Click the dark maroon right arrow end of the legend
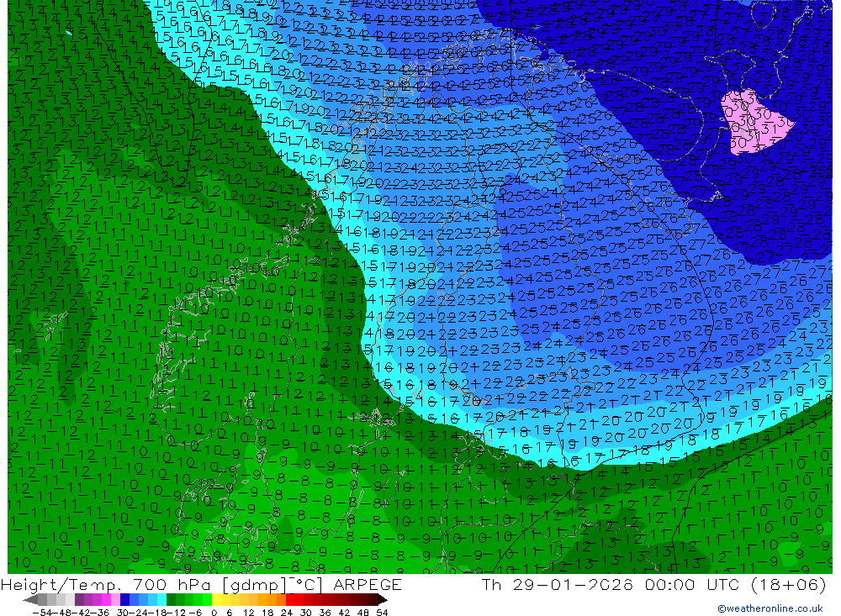 coord(383,599)
